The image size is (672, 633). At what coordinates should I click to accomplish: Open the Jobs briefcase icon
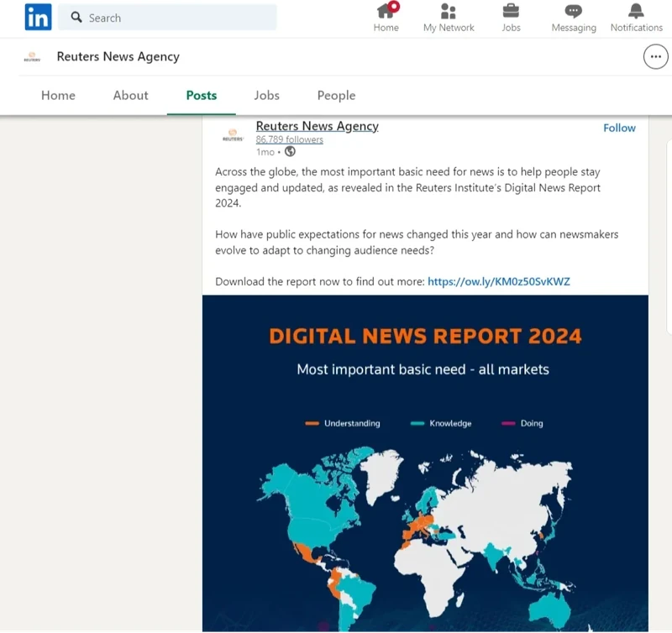coord(511,12)
